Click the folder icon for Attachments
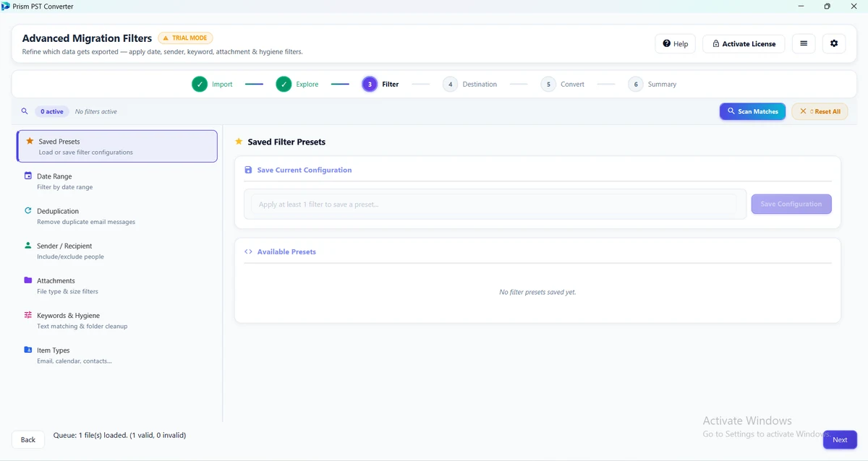 click(x=28, y=280)
